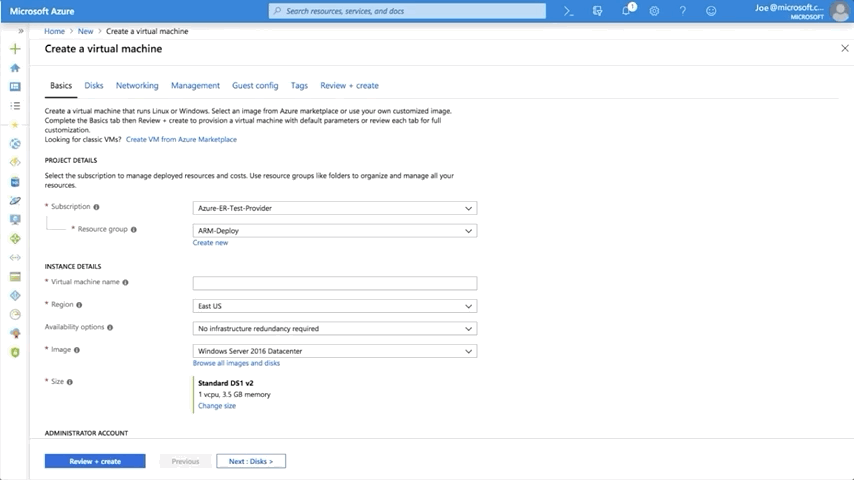Viewport: 854px width, 480px height.
Task: Click the Availability options info icon
Action: point(110,327)
